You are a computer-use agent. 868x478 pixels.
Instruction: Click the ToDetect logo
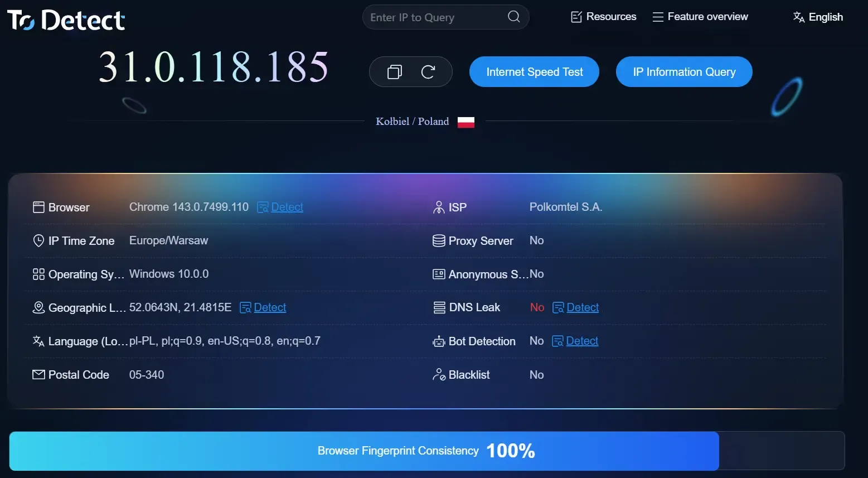click(x=66, y=20)
